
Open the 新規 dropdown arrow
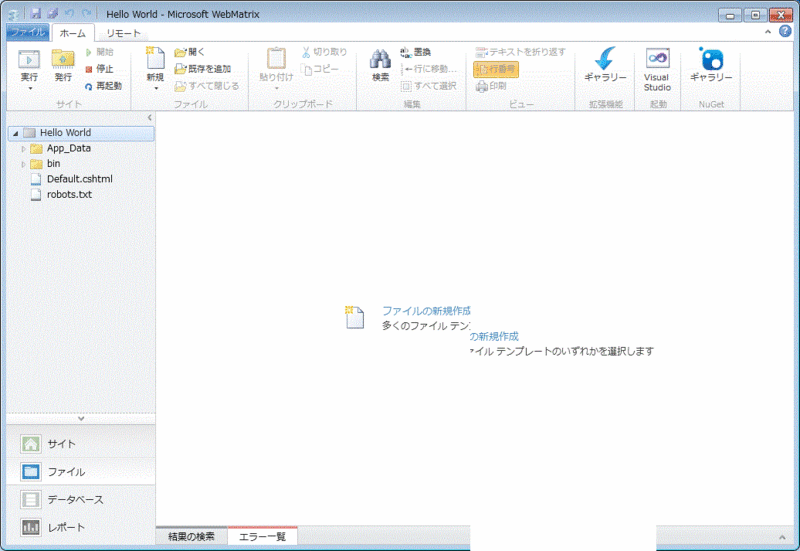[x=156, y=89]
